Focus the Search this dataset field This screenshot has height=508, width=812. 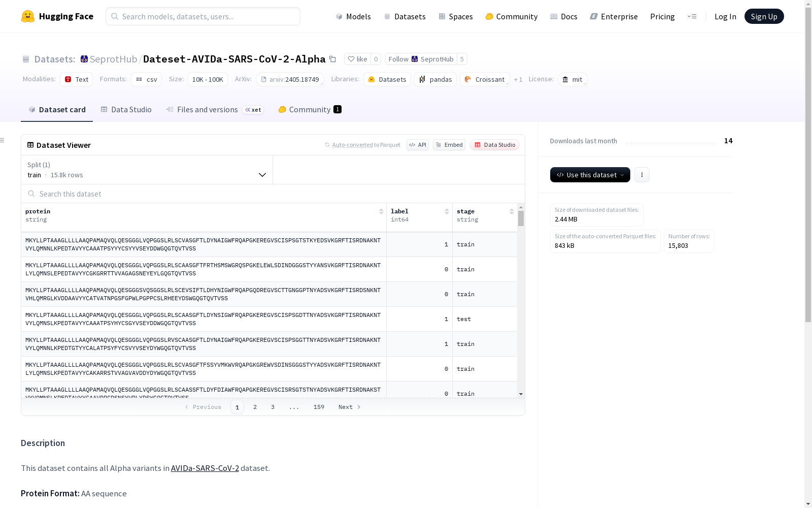click(x=273, y=194)
